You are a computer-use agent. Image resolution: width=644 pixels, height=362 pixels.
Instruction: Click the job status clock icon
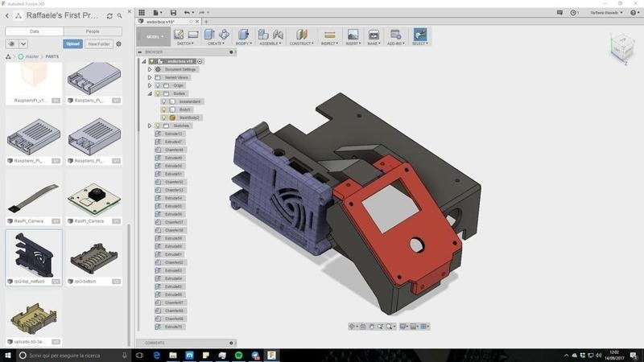tap(573, 13)
